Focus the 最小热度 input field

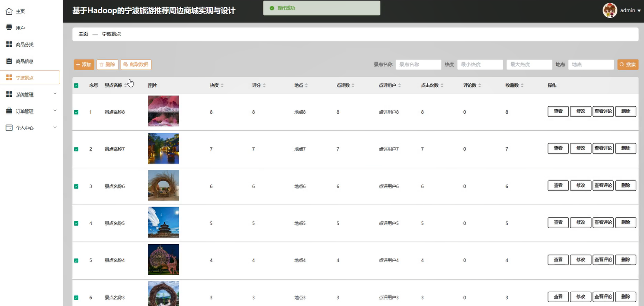click(480, 64)
